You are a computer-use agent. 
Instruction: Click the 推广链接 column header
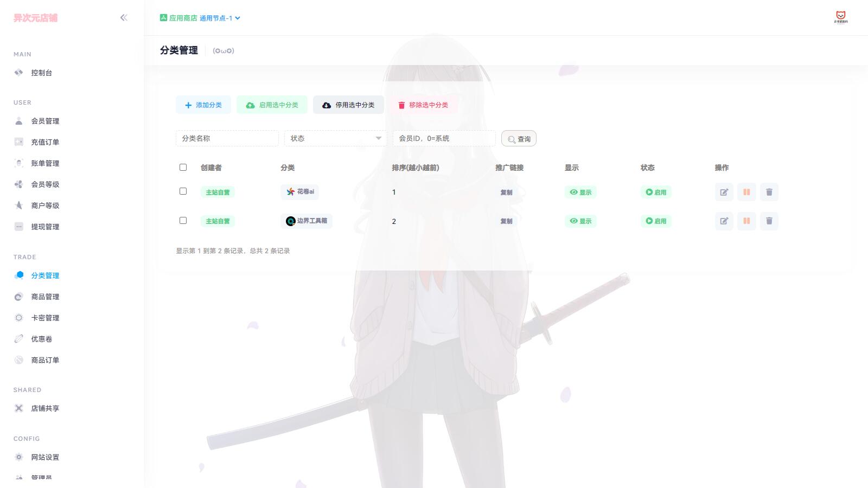point(509,168)
